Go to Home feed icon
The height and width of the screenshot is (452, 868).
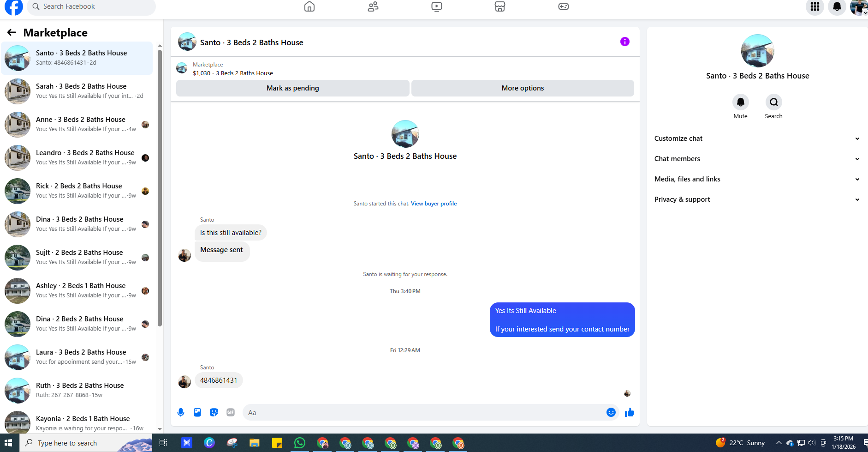click(x=309, y=6)
